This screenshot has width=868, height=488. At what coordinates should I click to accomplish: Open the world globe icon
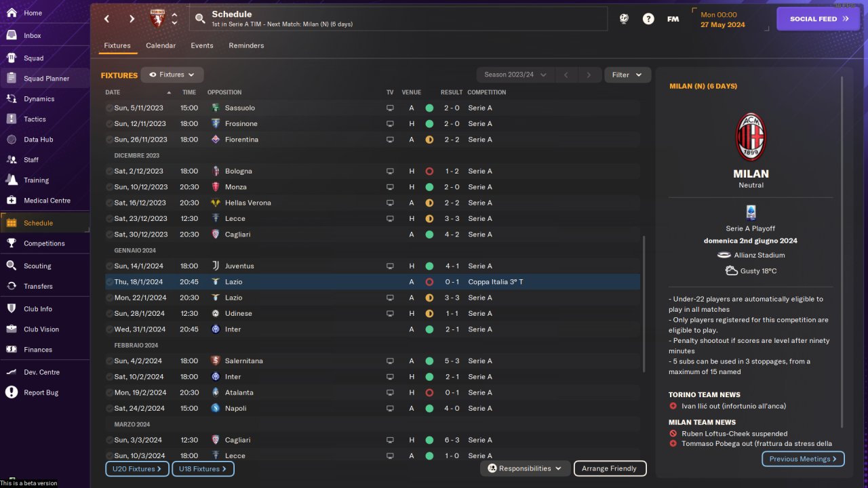point(624,19)
